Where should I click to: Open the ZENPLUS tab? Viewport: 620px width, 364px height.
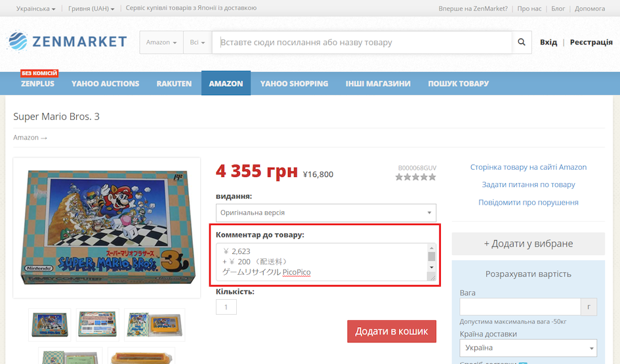[37, 84]
